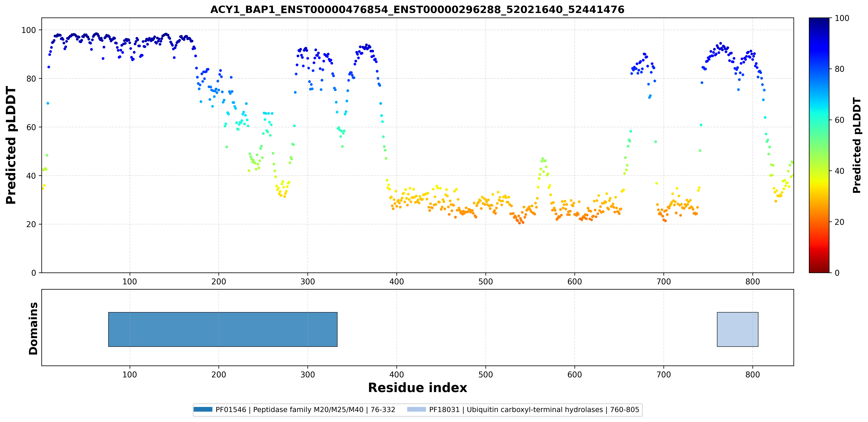Click the Ubiquitin carboxyl-terminal hydrolases legend text
Screen dimensions: 868x422
[535, 410]
